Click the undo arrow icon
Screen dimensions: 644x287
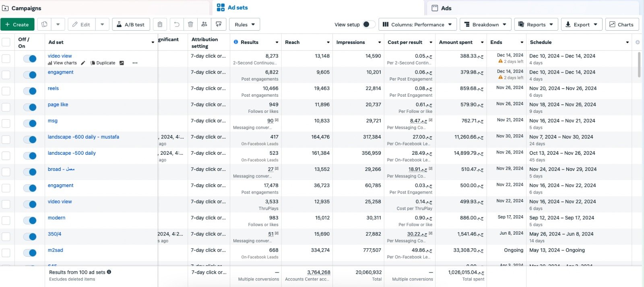pyautogui.click(x=177, y=25)
